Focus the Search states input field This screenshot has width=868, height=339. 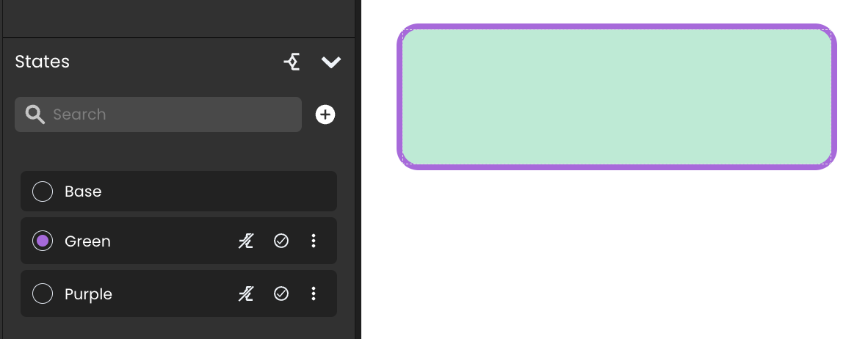[159, 114]
